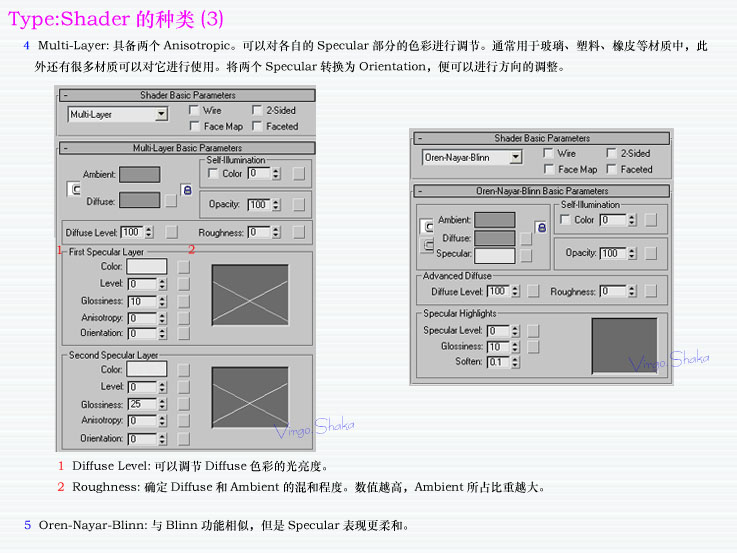Enable Face Map checkbox in Oren-Nayar-Blinn panel
The width and height of the screenshot is (737, 553).
(548, 169)
